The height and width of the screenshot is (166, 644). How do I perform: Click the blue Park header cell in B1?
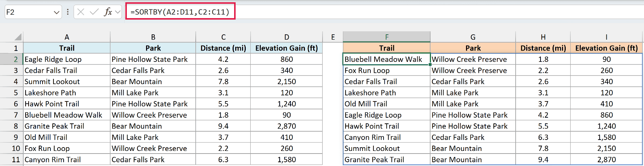153,48
